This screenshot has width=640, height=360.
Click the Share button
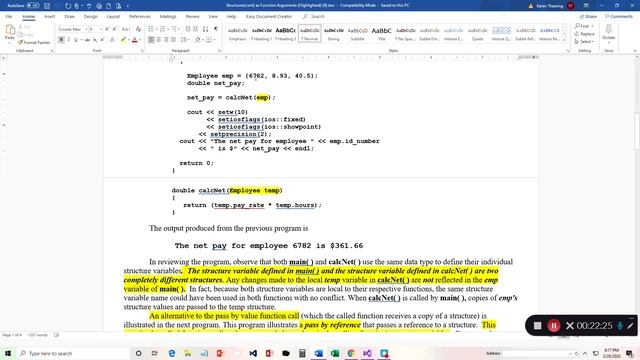click(x=588, y=17)
